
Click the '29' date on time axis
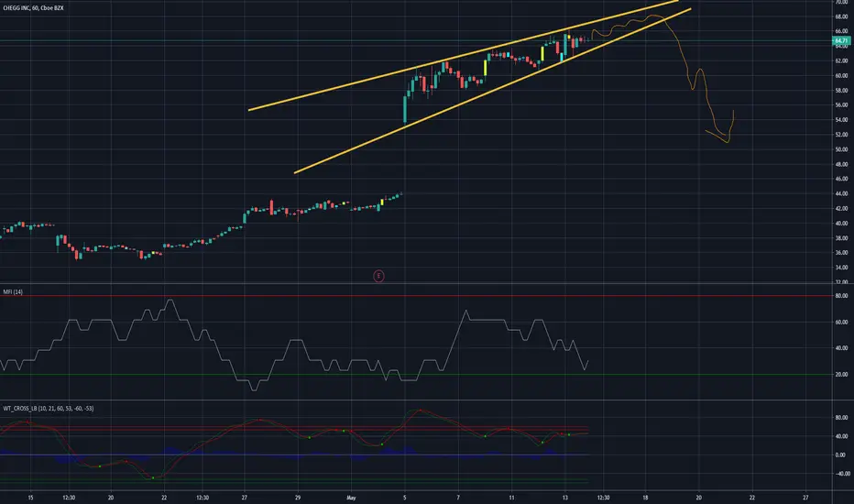coord(298,498)
